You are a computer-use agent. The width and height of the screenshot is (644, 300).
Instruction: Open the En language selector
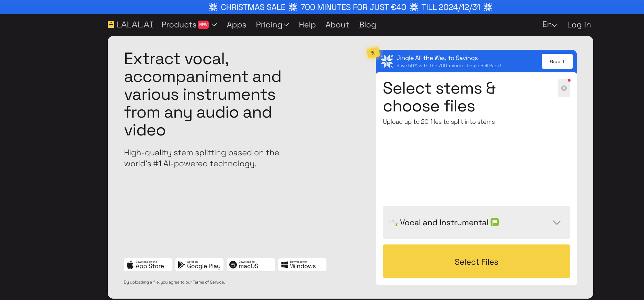[550, 25]
